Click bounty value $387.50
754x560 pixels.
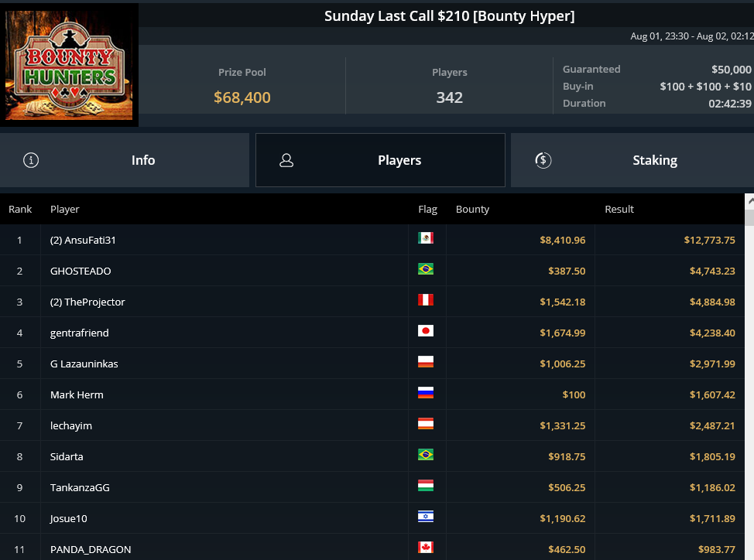coord(567,271)
